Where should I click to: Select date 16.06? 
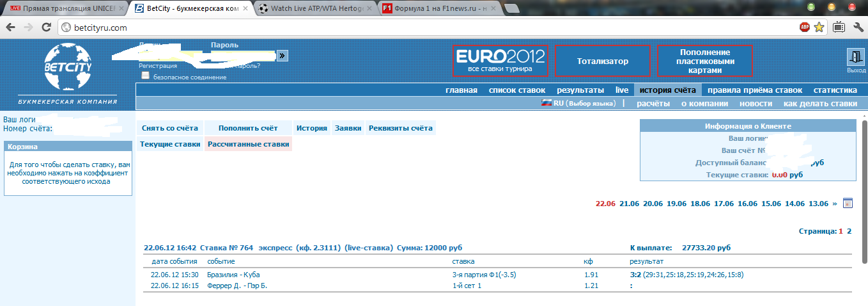(748, 204)
